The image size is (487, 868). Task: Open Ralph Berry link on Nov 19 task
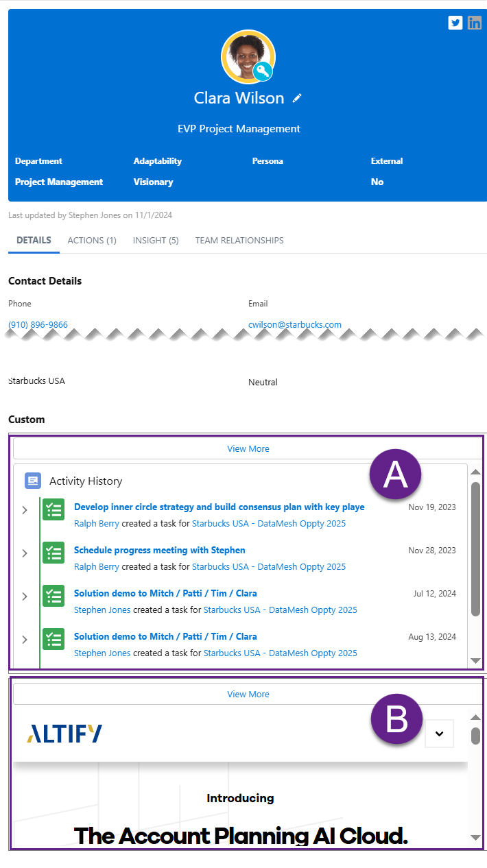(97, 524)
